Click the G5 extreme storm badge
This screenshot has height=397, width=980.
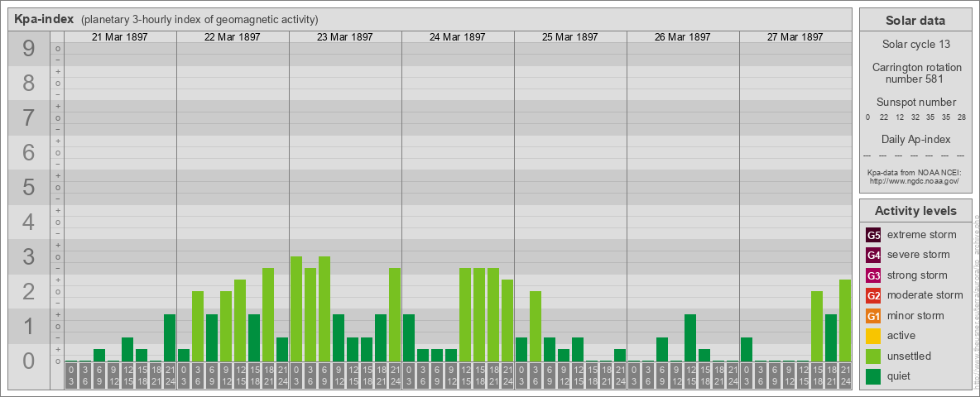pos(873,236)
